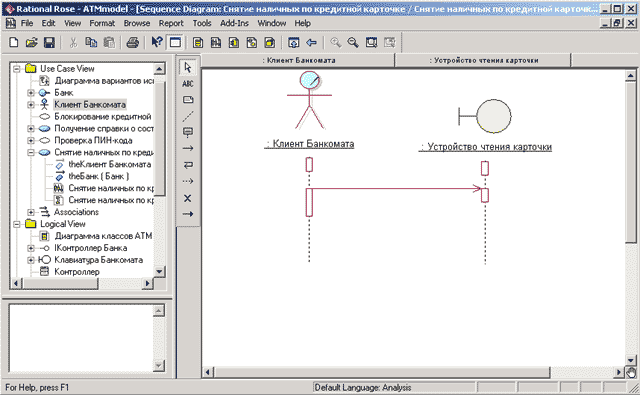This screenshot has width=640, height=395.
Task: Open the Add-Ins menu
Action: (x=234, y=23)
